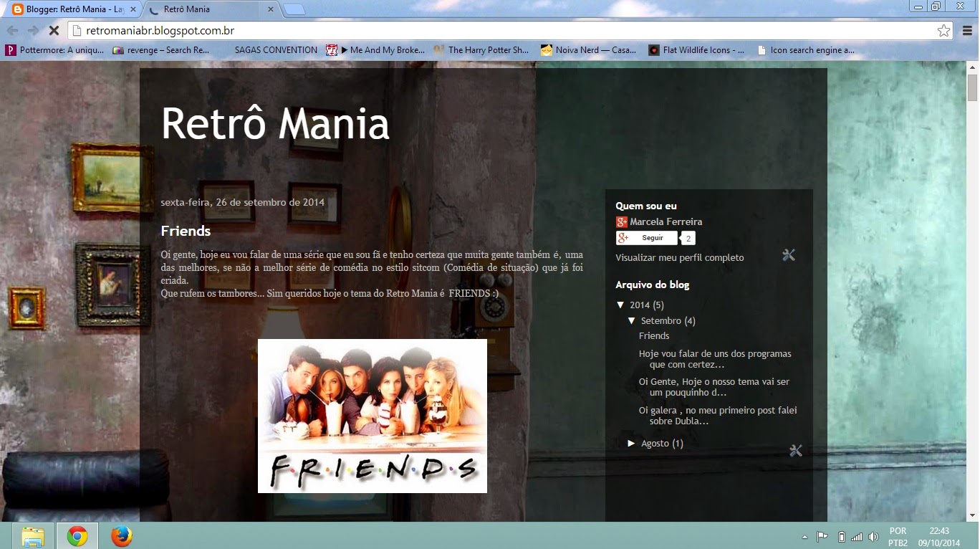Open post 'Oi galera, no meu primeiro post'
The width and height of the screenshot is (980, 549).
tap(718, 416)
